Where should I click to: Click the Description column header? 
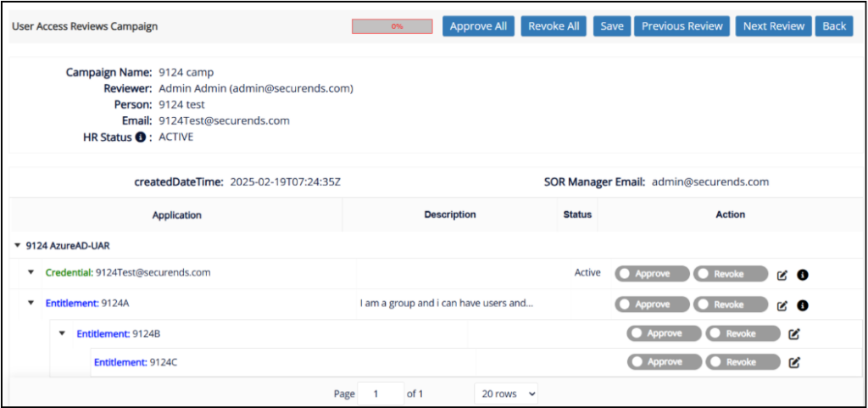449,215
